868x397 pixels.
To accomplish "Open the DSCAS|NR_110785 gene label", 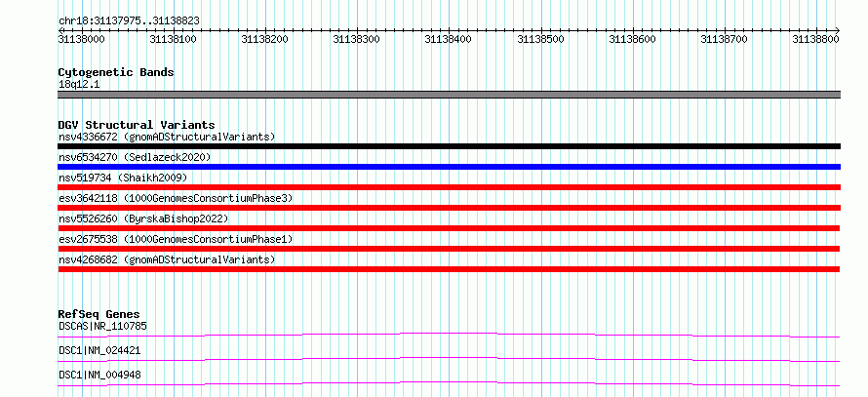I will click(103, 326).
